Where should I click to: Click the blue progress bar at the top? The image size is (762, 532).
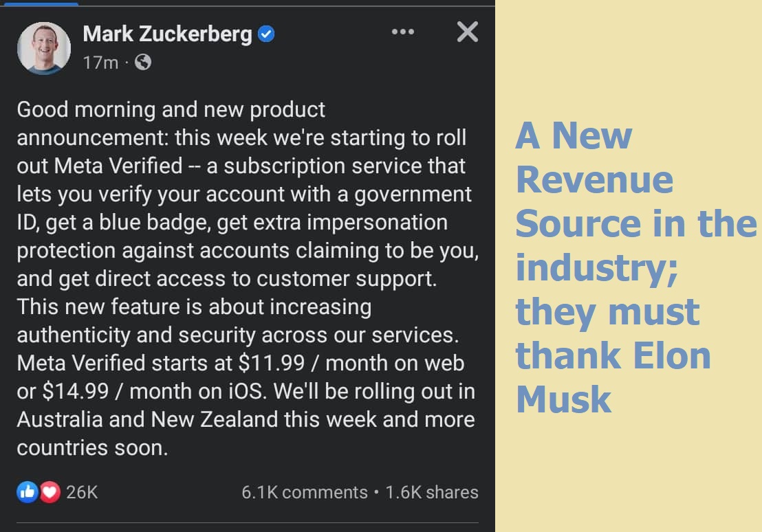tap(41, 3)
